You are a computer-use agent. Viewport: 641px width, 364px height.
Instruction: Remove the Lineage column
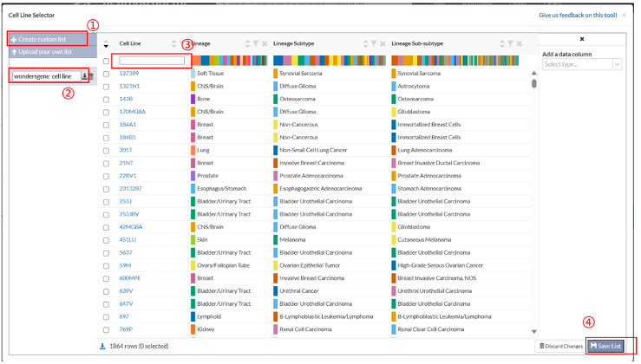tap(265, 43)
